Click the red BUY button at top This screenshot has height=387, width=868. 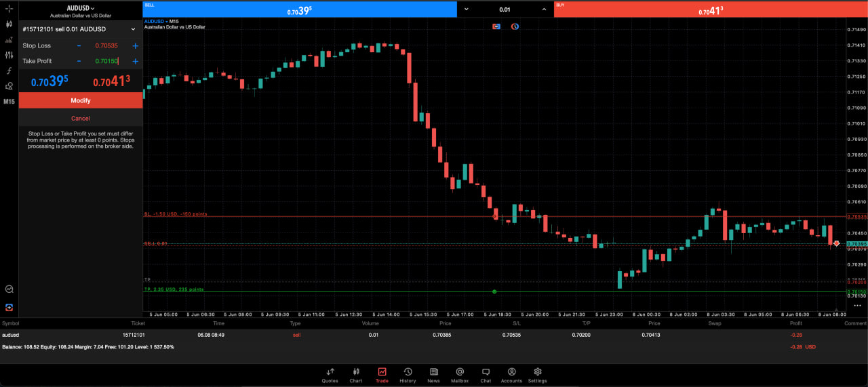pyautogui.click(x=711, y=9)
